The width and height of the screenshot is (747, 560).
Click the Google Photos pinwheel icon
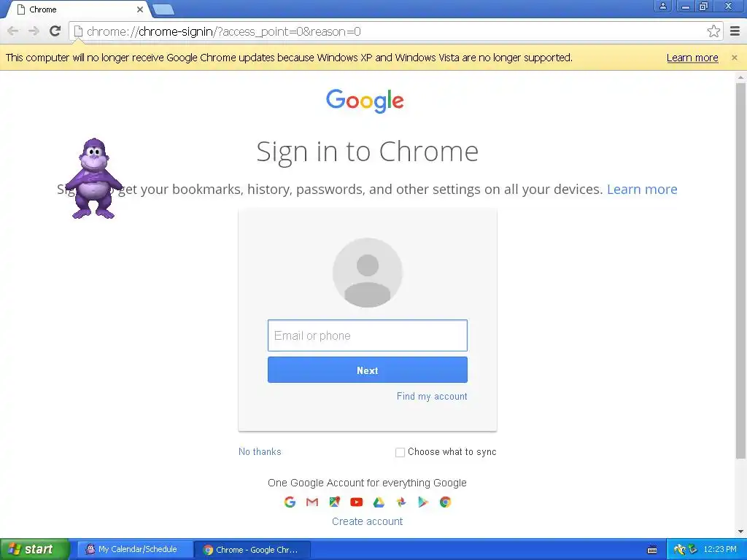tap(401, 502)
